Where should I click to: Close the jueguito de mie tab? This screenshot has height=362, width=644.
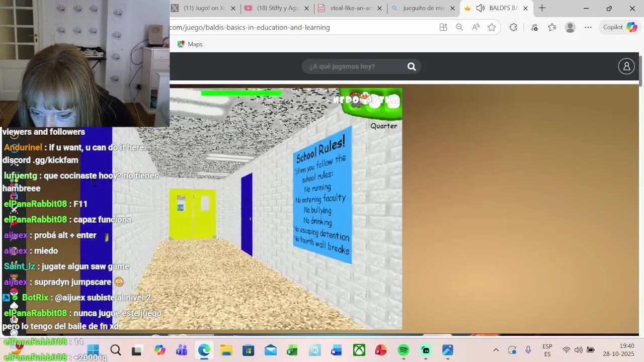[452, 8]
